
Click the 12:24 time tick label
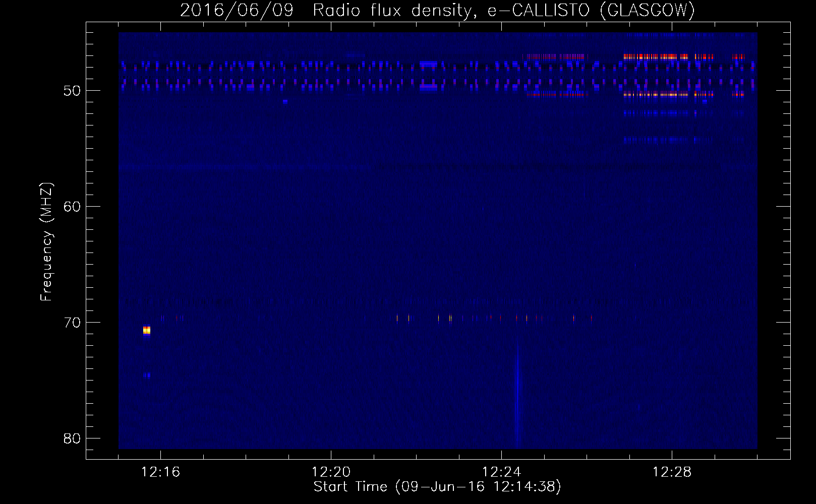tap(501, 472)
